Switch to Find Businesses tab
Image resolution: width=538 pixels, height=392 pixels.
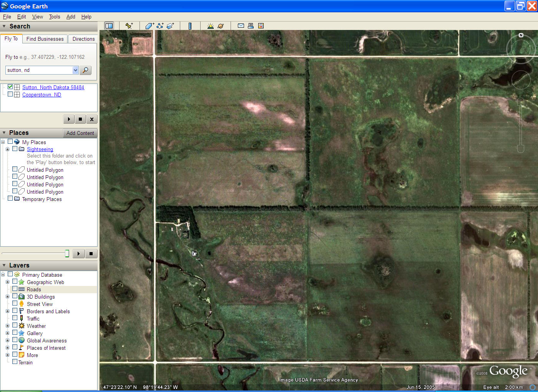pos(45,39)
